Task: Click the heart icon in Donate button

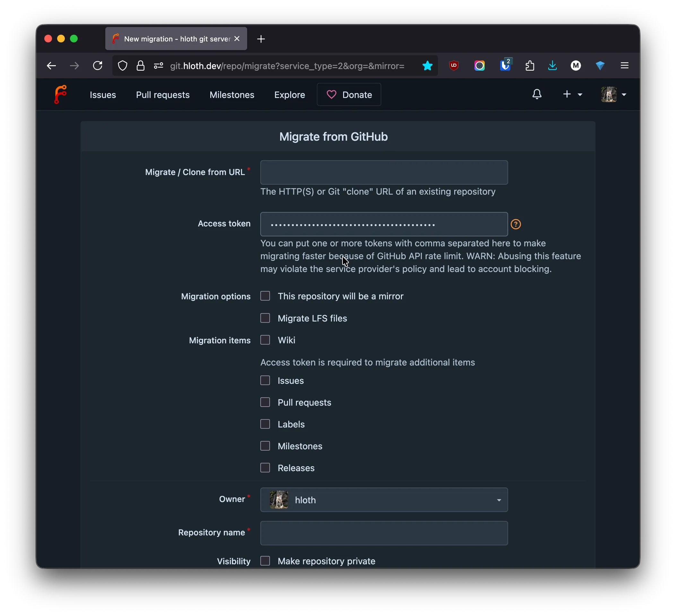Action: coord(331,95)
